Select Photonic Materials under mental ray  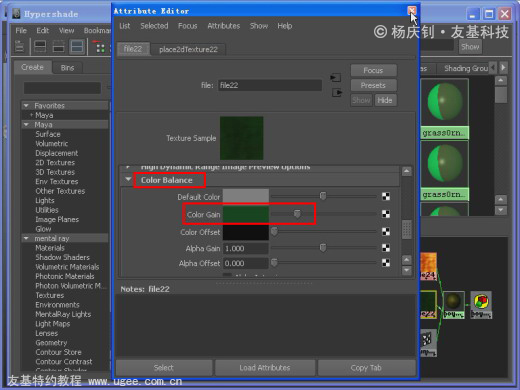coord(65,276)
